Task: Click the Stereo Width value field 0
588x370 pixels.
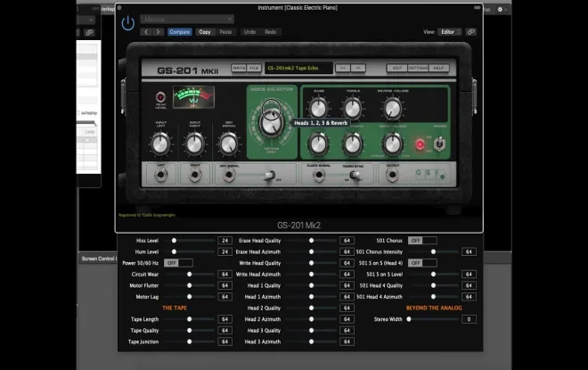Action: point(469,319)
